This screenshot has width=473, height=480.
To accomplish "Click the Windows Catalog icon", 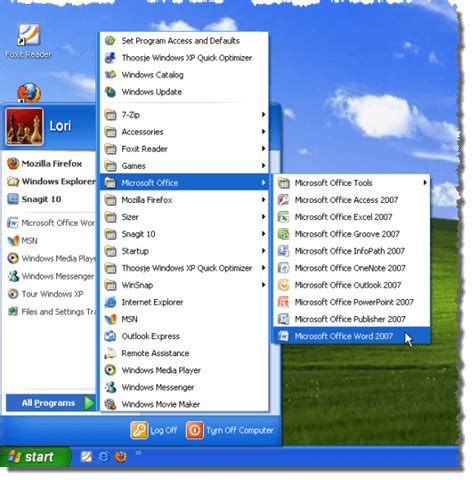I will [110, 75].
